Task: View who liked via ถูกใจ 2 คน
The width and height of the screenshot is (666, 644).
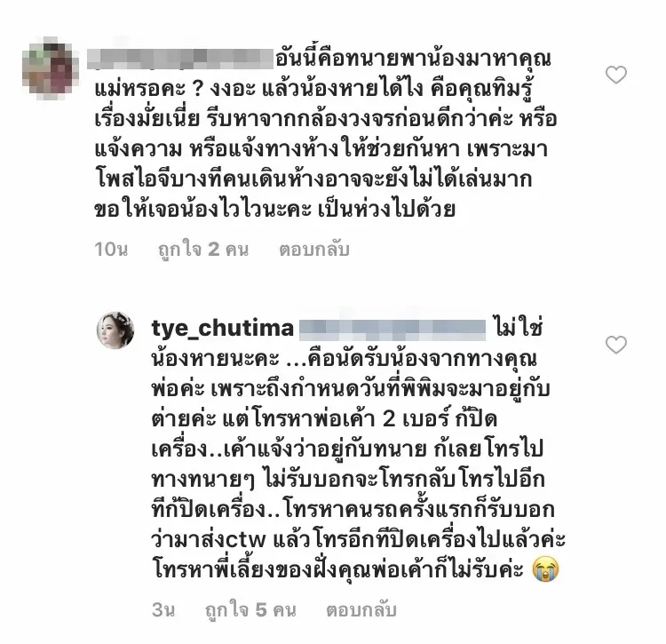Action: coord(203,250)
